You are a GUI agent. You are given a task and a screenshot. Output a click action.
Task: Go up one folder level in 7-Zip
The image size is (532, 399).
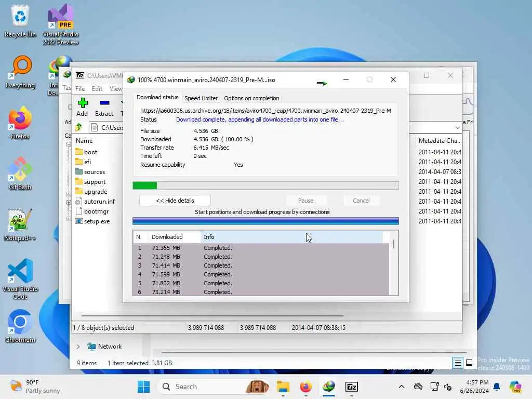click(79, 127)
